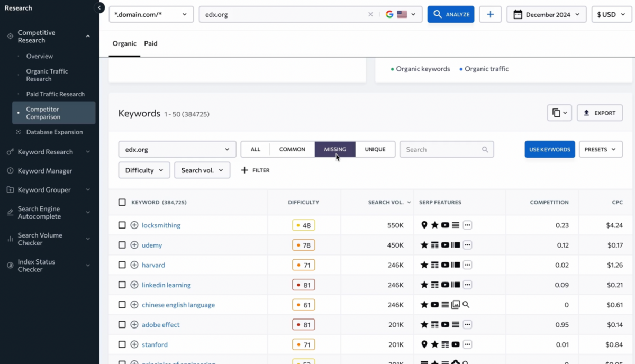Check the adobe effect row checkbox
Image resolution: width=635 pixels, height=364 pixels.
[x=122, y=324]
